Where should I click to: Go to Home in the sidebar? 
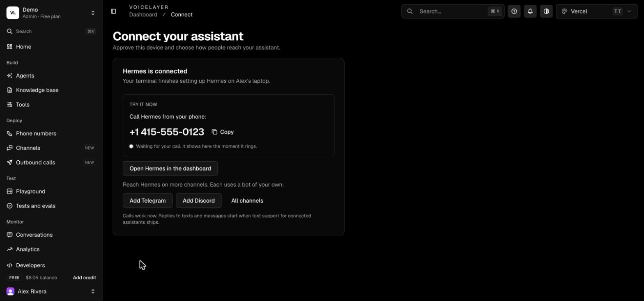(51, 47)
